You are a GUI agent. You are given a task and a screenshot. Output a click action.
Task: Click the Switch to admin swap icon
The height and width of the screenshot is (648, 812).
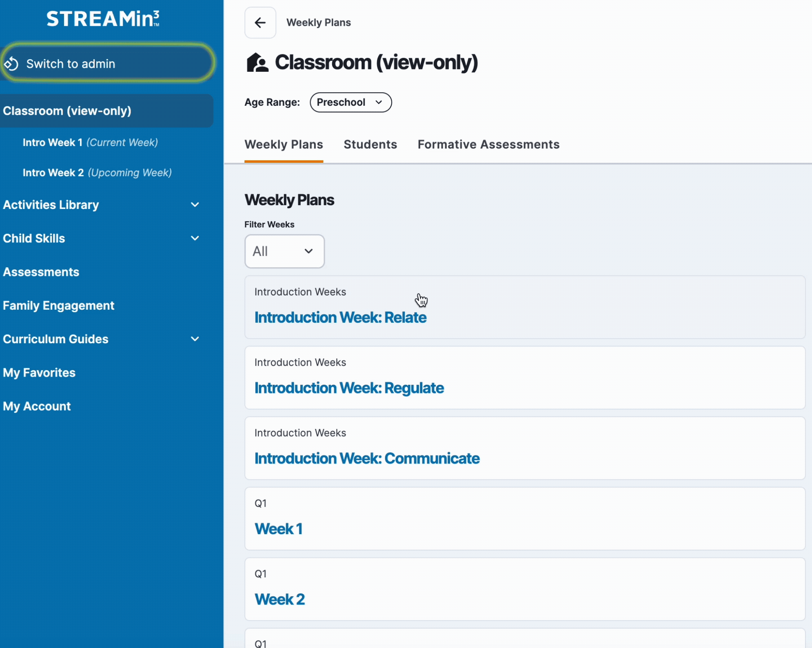click(x=11, y=64)
